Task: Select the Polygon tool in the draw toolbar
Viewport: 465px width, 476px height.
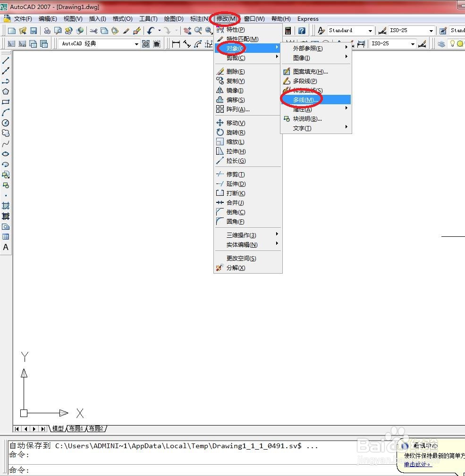Action: coord(6,92)
